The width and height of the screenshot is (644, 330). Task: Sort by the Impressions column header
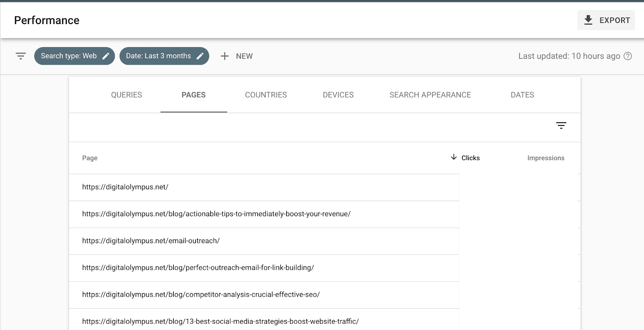[x=546, y=158]
